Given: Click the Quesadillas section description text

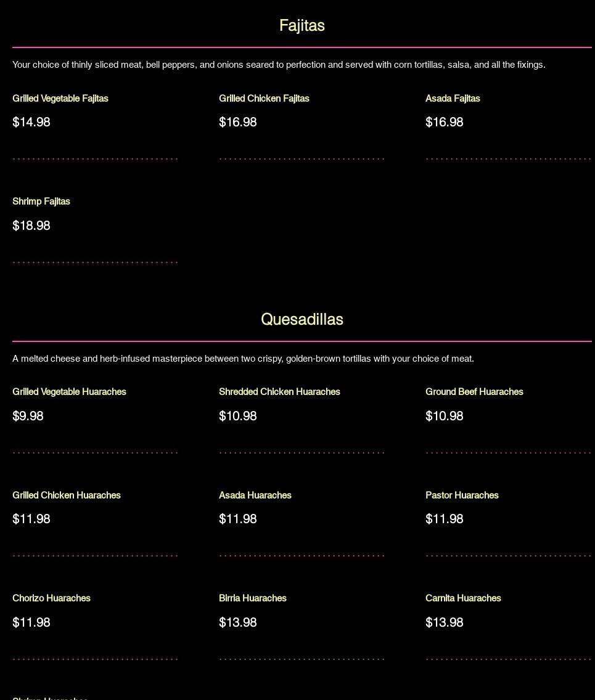Looking at the screenshot, I should (x=243, y=359).
